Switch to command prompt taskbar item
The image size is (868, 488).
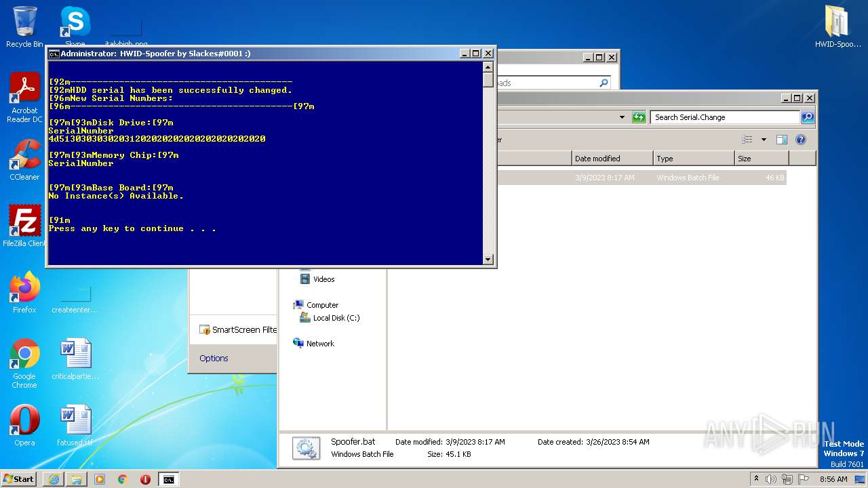pyautogui.click(x=168, y=479)
